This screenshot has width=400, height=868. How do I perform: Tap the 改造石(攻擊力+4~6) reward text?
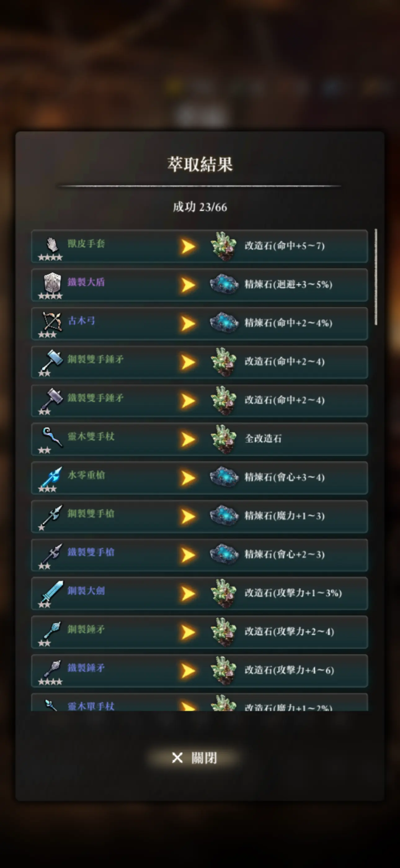(289, 670)
